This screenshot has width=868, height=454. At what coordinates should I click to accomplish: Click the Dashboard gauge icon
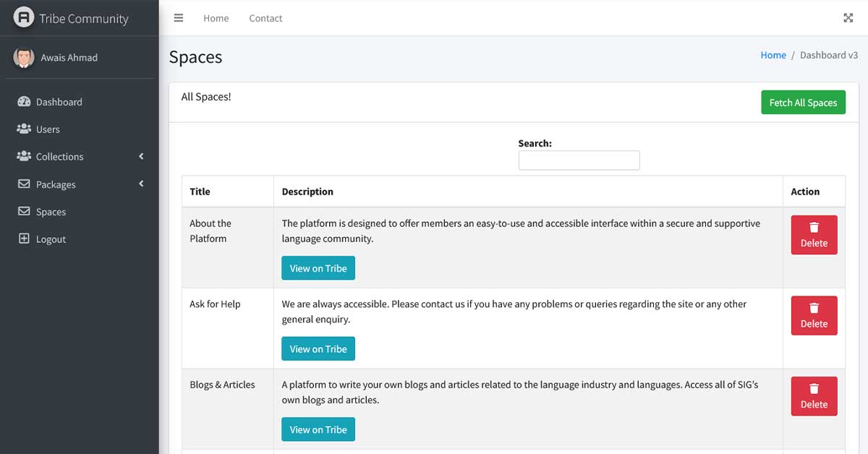pos(24,102)
